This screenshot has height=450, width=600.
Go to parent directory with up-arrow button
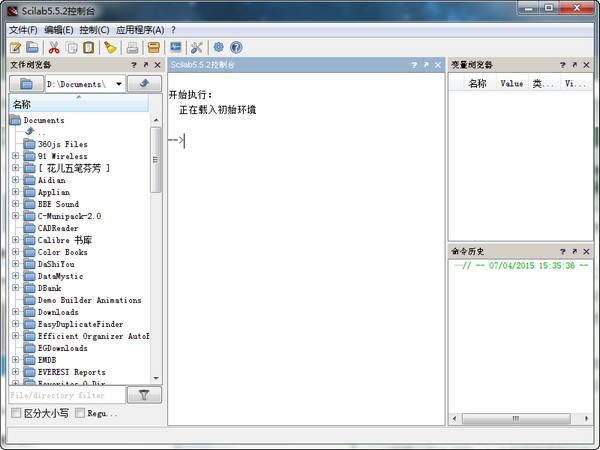pyautogui.click(x=144, y=83)
